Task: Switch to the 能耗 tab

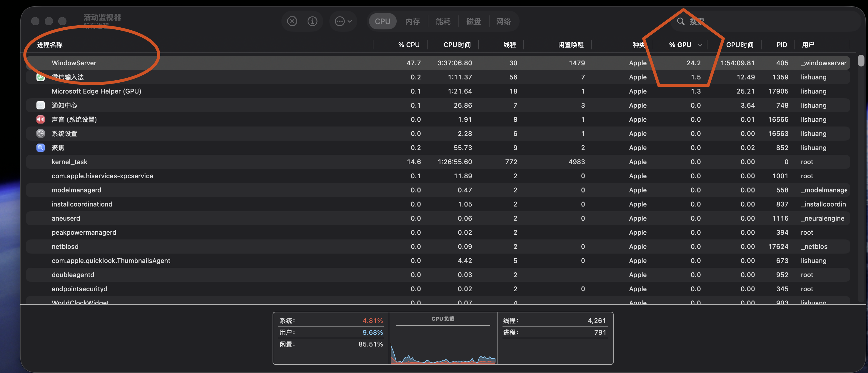Action: 443,21
